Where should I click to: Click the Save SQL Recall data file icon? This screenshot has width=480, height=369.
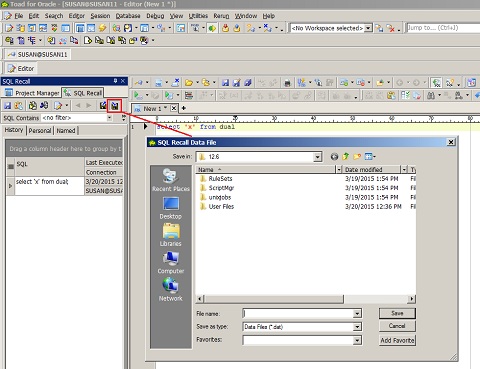coord(115,106)
